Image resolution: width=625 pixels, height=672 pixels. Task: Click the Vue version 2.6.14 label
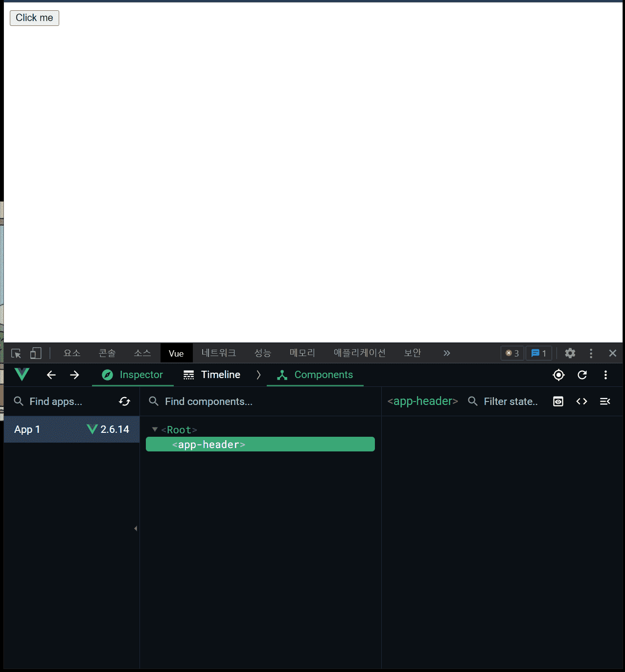pos(115,429)
